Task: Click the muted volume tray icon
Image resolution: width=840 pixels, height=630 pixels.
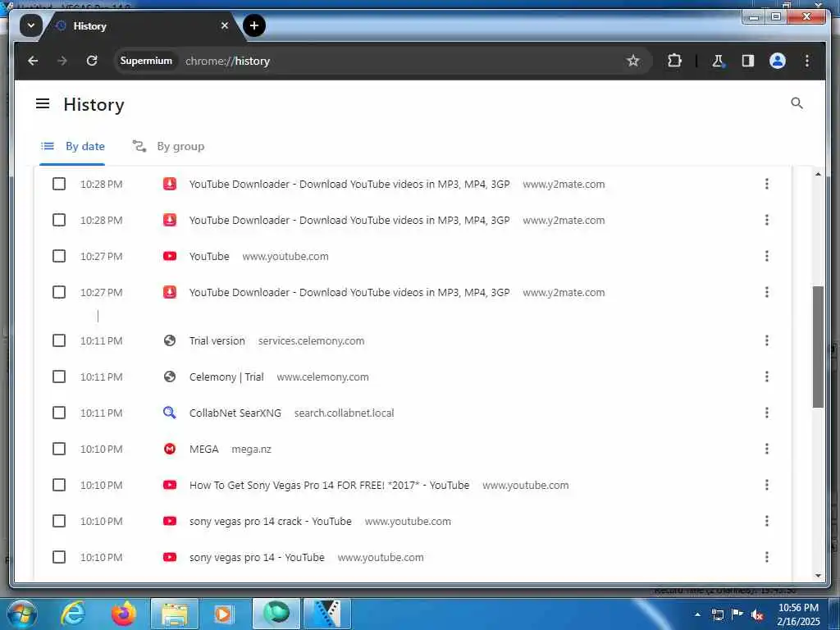Action: click(x=757, y=614)
